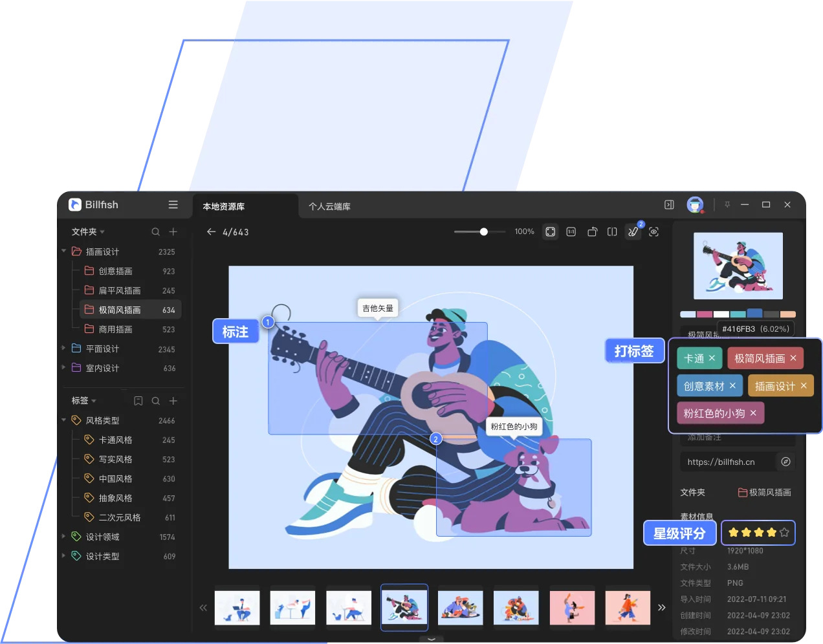The width and height of the screenshot is (823, 644).
Task: Add a new tag with the plus icon
Action: pos(173,401)
